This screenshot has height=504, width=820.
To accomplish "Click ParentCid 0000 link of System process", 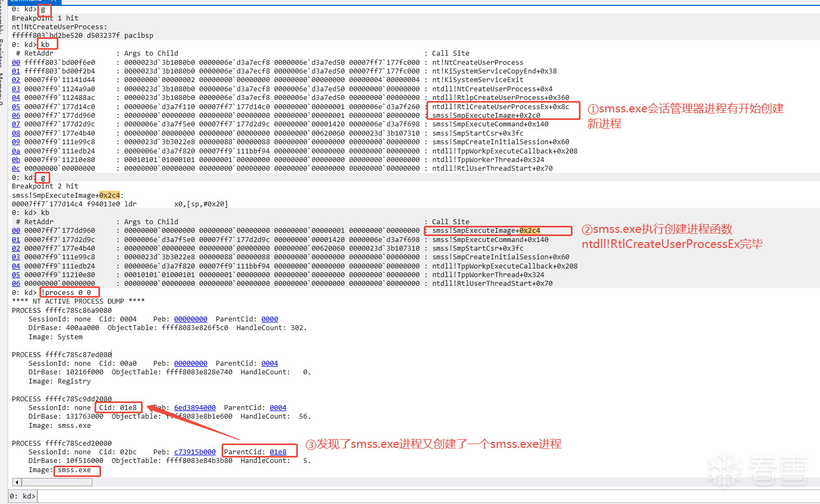I will coord(270,319).
